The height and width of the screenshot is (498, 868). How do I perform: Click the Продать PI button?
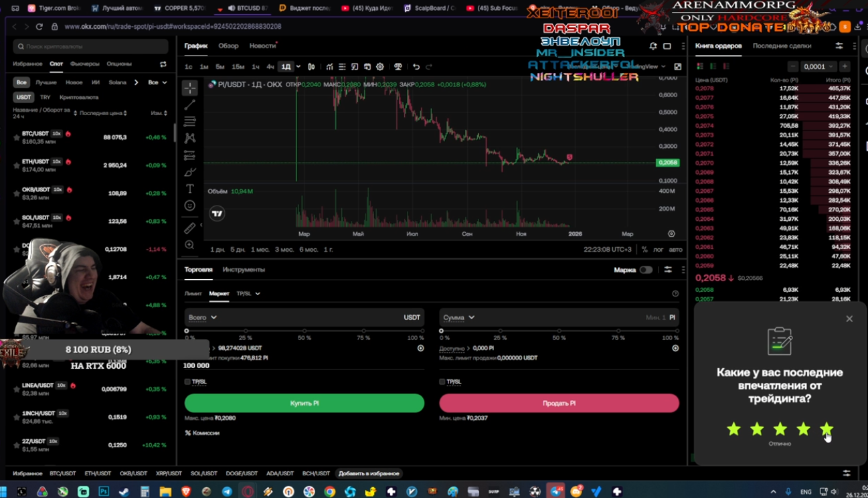click(x=559, y=403)
